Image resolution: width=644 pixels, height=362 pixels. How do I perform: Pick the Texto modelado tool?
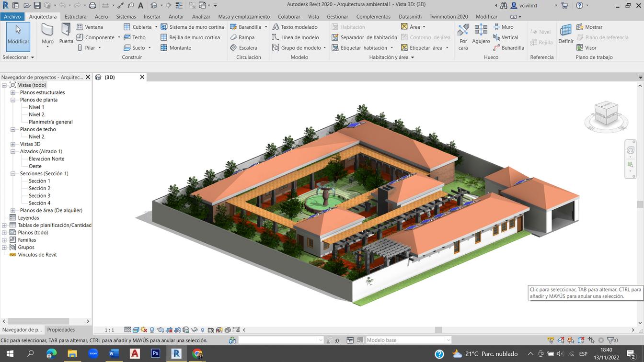coord(295,27)
